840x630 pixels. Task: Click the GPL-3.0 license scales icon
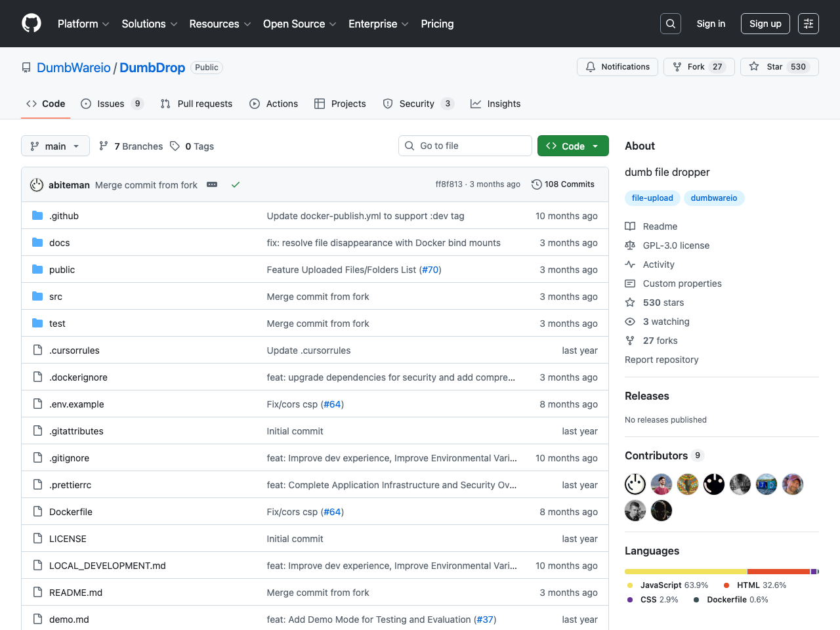[x=630, y=245]
